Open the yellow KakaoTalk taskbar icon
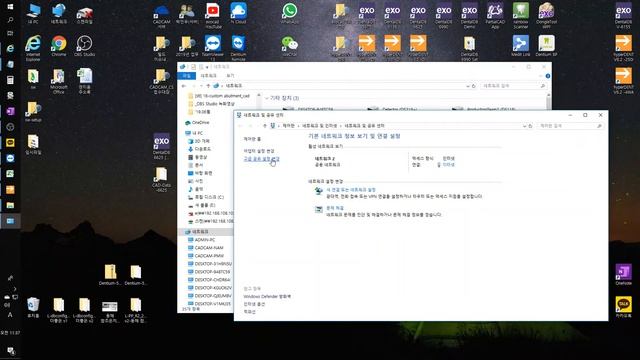 [10, 142]
